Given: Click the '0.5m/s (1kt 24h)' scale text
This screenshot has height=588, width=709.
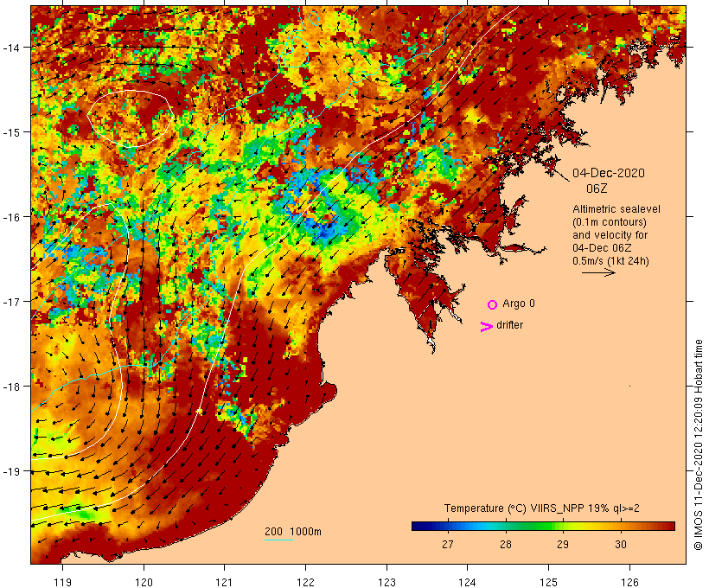Looking at the screenshot, I should coord(610,261).
